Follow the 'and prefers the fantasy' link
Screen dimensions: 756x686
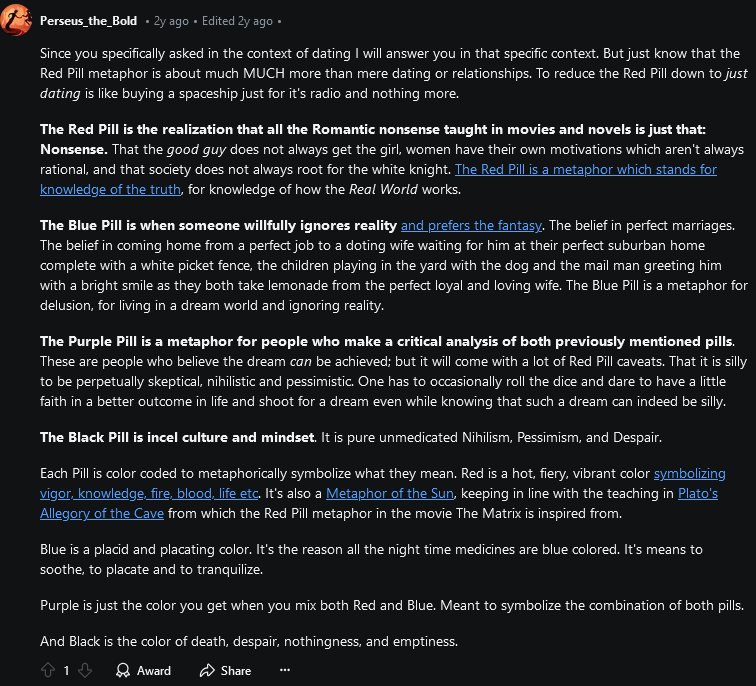[471, 225]
